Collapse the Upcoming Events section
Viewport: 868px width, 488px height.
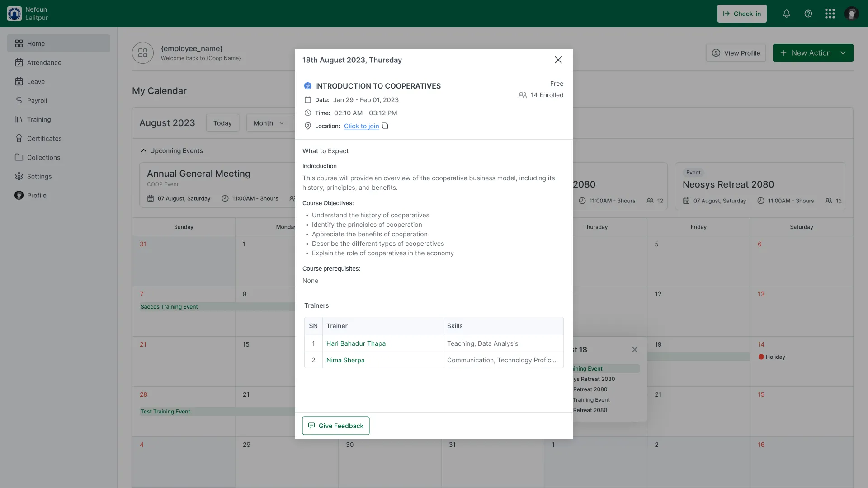click(144, 151)
